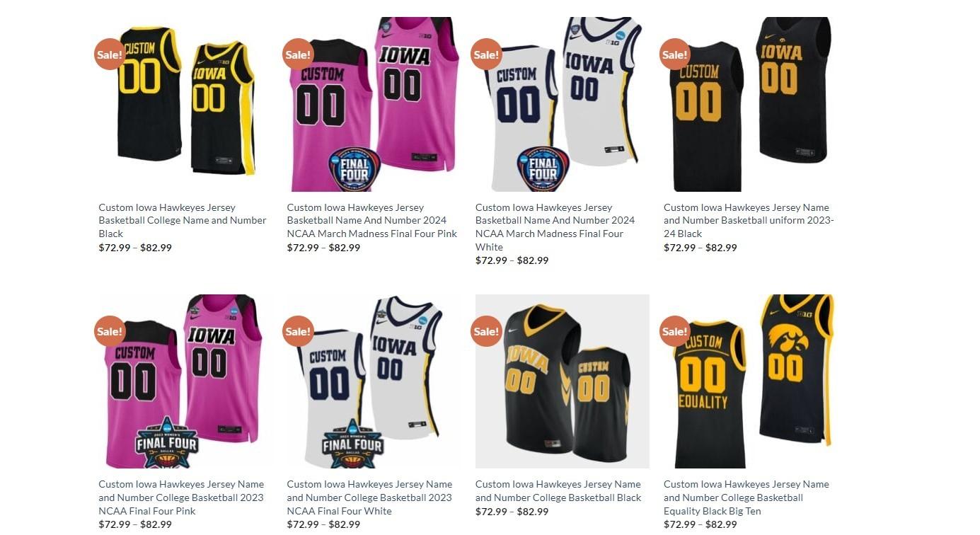The image size is (980, 535).
Task: Click Sale badge on uniform 2023-24 Black jersey
Action: click(x=675, y=54)
